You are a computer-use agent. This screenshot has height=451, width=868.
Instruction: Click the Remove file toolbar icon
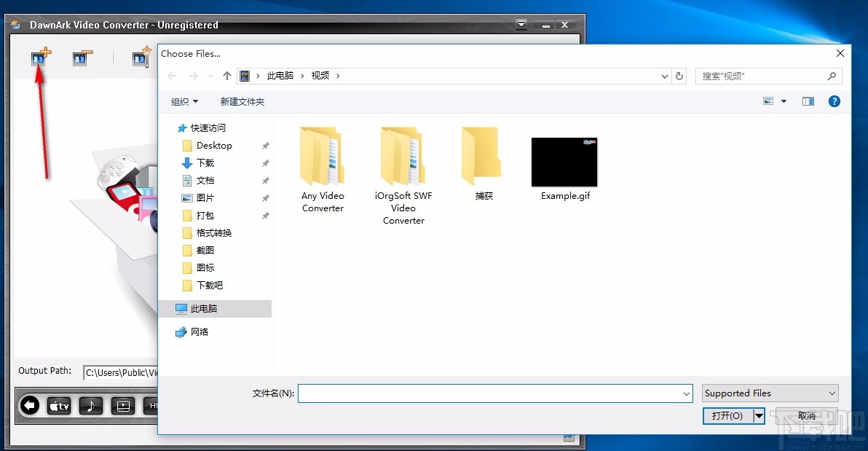(x=82, y=57)
